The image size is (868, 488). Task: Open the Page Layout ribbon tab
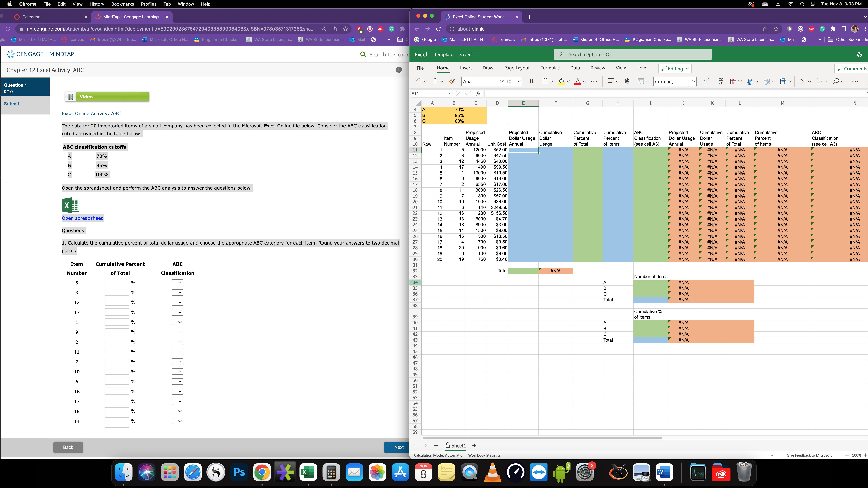(x=517, y=68)
